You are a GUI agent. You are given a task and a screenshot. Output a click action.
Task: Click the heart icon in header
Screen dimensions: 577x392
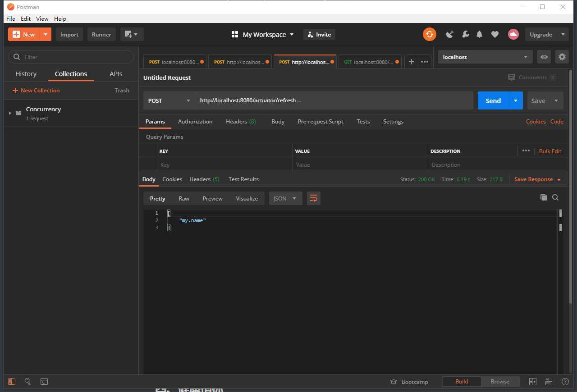[x=495, y=34]
